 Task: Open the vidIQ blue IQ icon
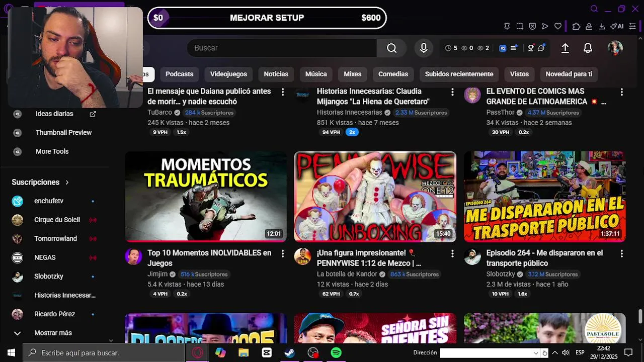tap(502, 48)
